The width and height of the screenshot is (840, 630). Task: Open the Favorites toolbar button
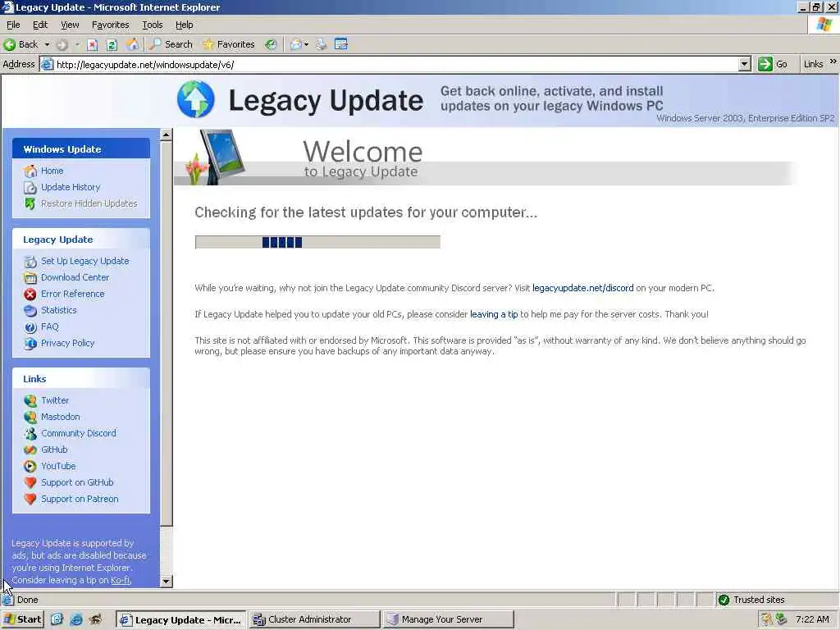click(229, 44)
